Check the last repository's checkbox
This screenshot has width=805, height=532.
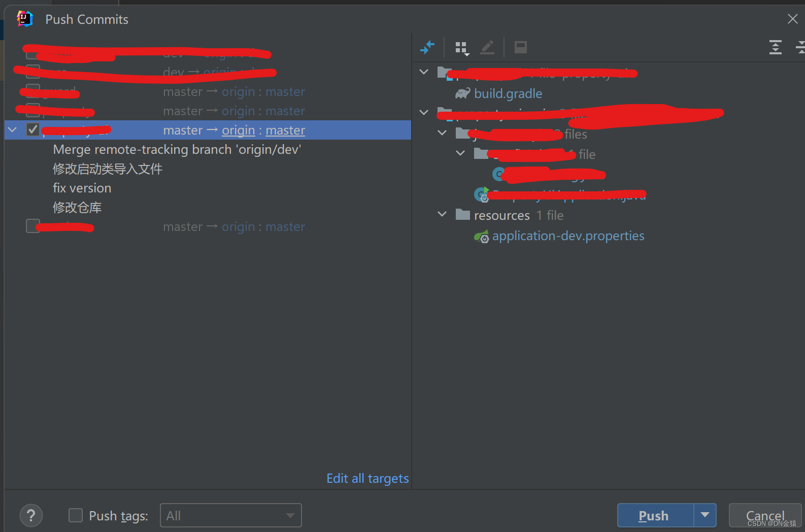pyautogui.click(x=33, y=226)
